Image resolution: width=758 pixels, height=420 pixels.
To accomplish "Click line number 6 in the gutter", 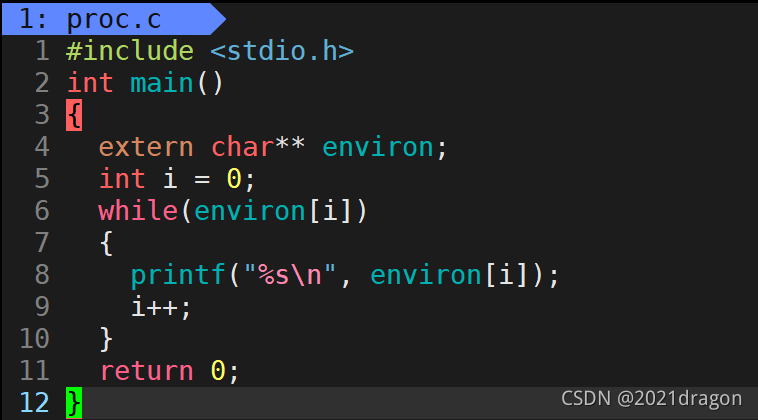I will tap(42, 211).
